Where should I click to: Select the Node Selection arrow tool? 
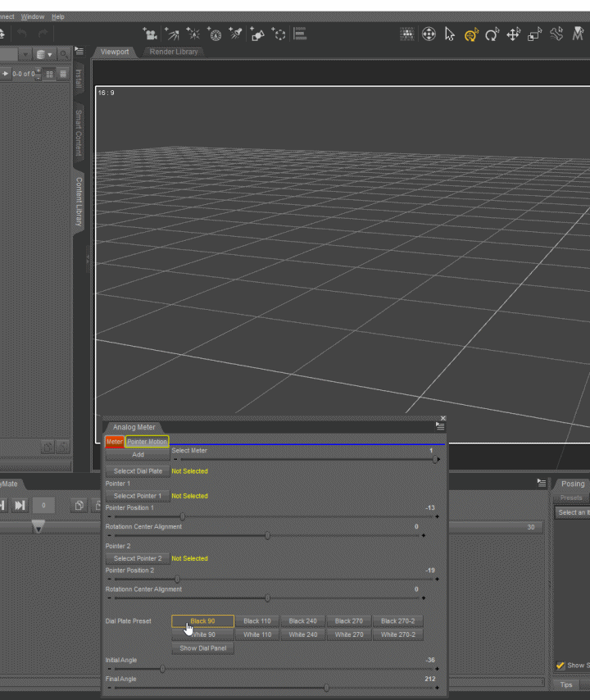coord(450,34)
